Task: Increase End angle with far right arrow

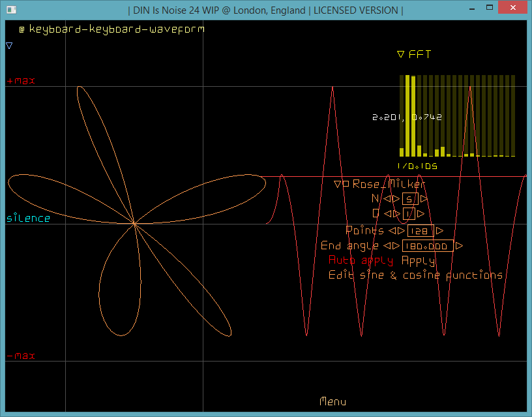Action: (x=460, y=246)
